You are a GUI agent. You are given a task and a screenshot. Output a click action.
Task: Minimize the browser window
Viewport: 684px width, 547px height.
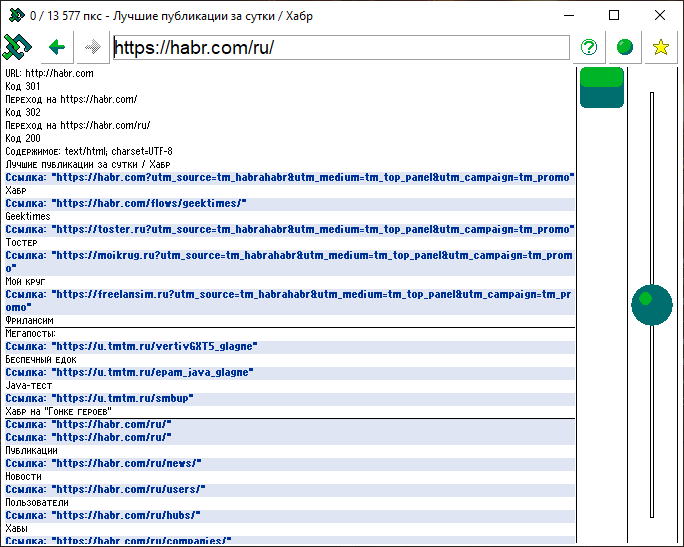(569, 15)
